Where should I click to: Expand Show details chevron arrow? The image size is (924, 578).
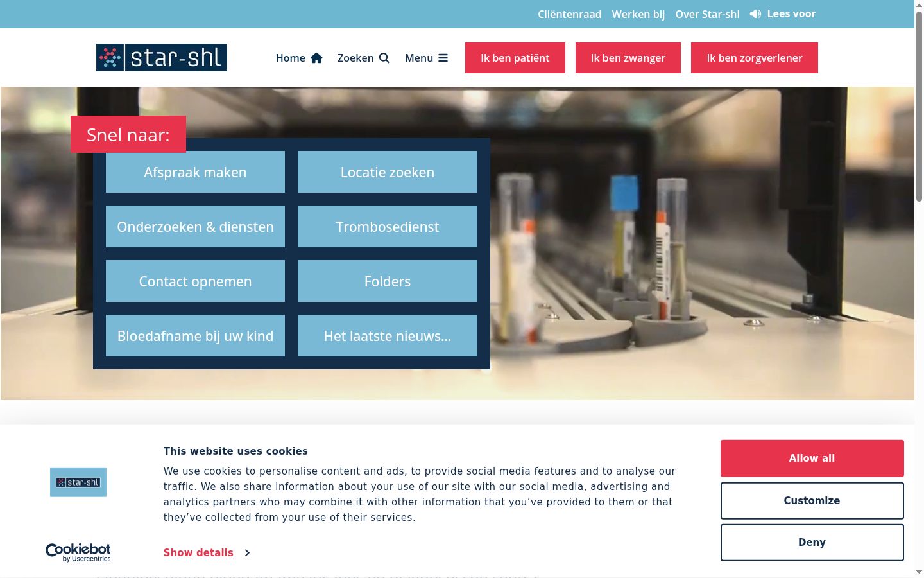coord(247,553)
